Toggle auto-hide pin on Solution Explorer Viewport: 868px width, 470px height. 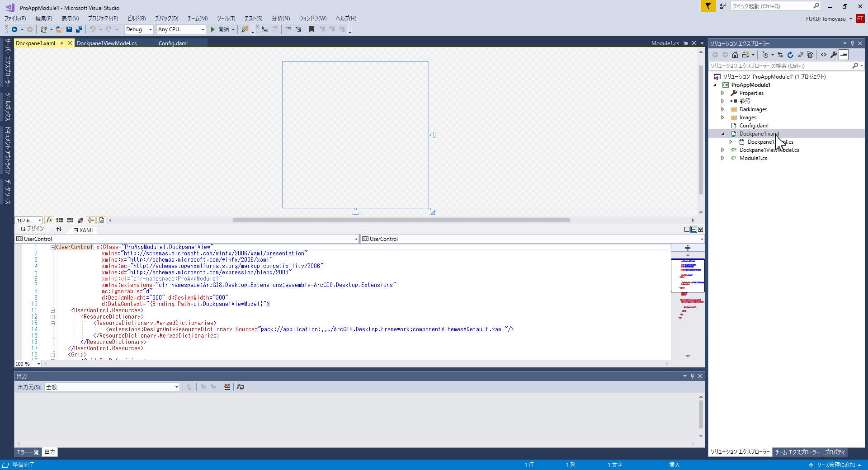(x=852, y=43)
